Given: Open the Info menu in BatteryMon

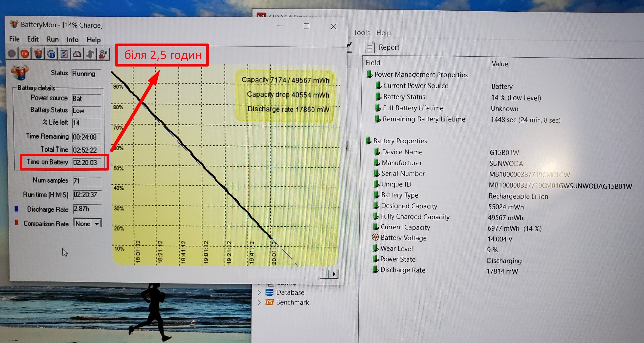Looking at the screenshot, I should click(x=72, y=40).
